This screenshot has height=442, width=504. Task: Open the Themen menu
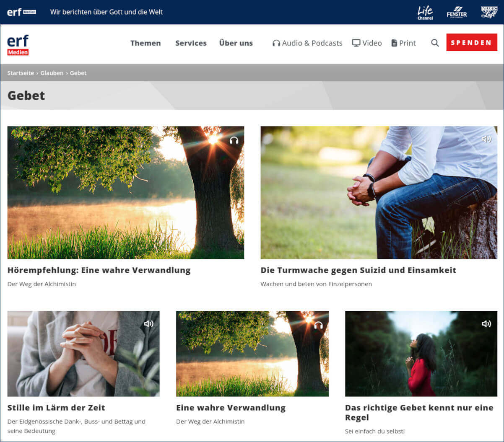(145, 43)
